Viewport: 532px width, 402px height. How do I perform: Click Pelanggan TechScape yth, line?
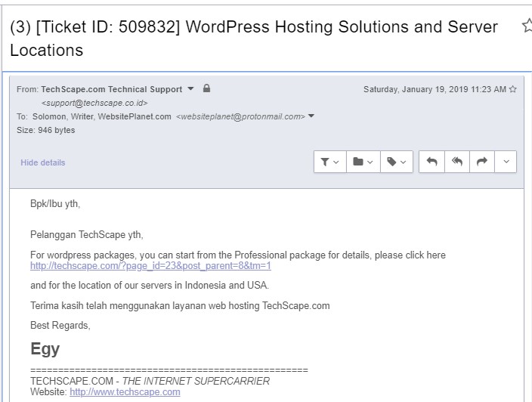(x=86, y=235)
